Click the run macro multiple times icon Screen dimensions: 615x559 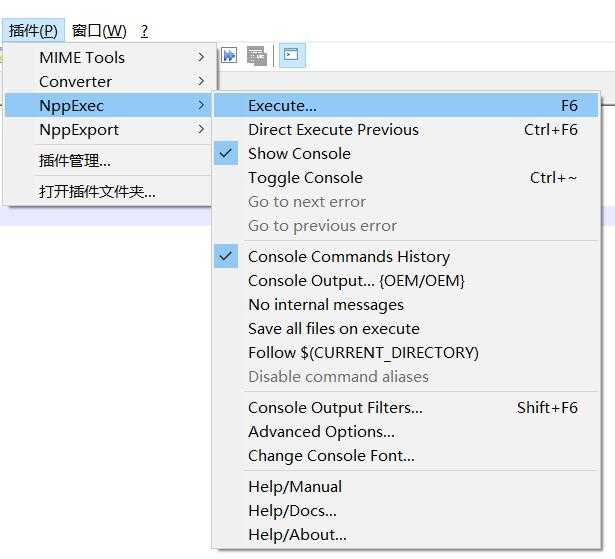click(229, 55)
